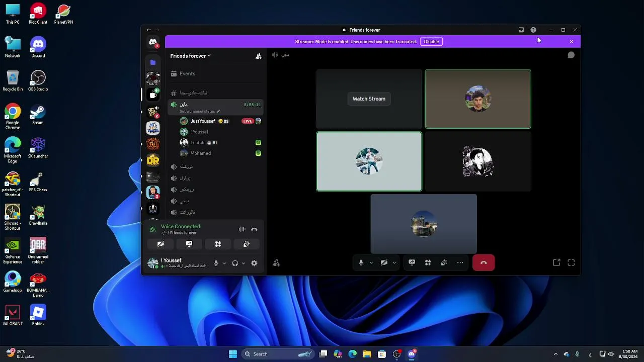Select Mohamed in voice channel list
Viewport: 644px width, 362px height.
[x=220, y=153]
